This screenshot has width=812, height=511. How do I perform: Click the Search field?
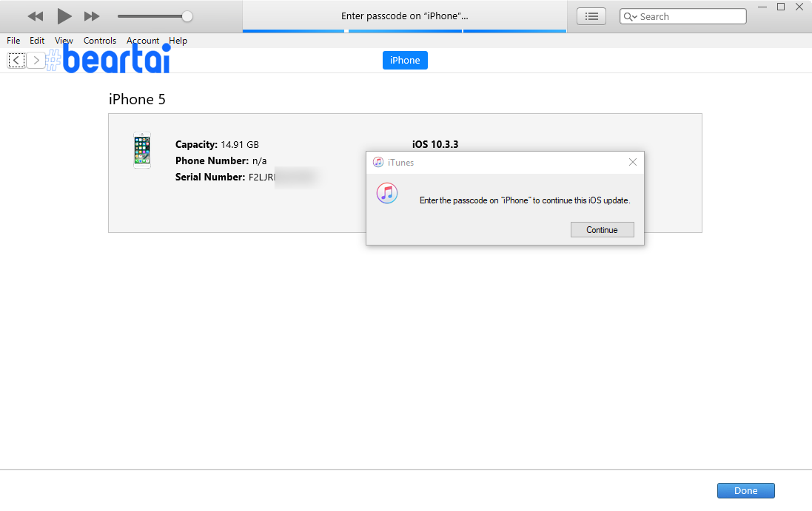point(683,16)
